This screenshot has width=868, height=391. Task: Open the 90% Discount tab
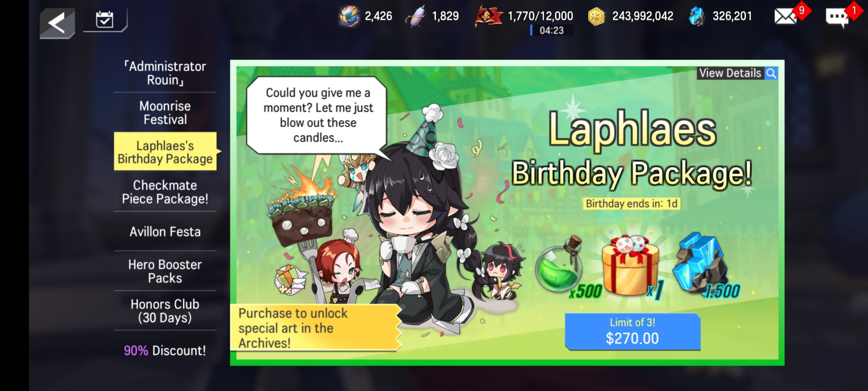[165, 350]
